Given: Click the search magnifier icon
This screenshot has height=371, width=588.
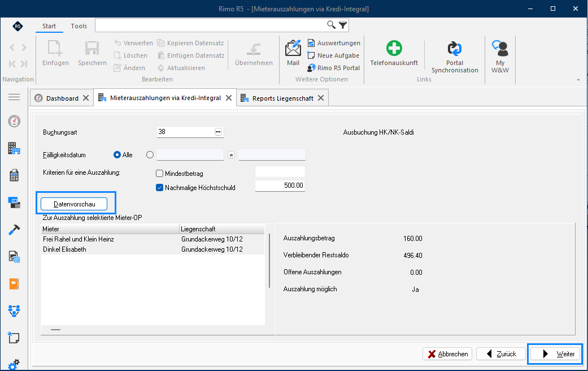Looking at the screenshot, I should coord(331,25).
